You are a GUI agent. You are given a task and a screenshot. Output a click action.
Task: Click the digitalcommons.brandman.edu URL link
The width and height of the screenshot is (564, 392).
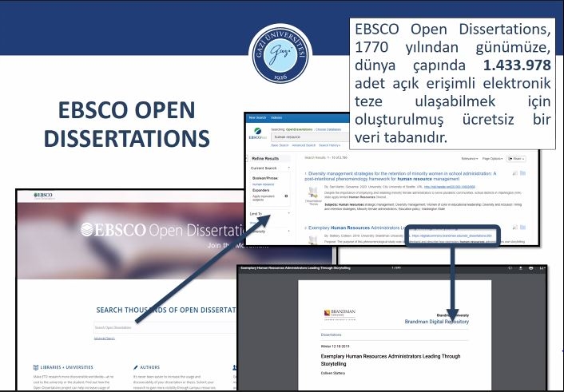coord(452,236)
